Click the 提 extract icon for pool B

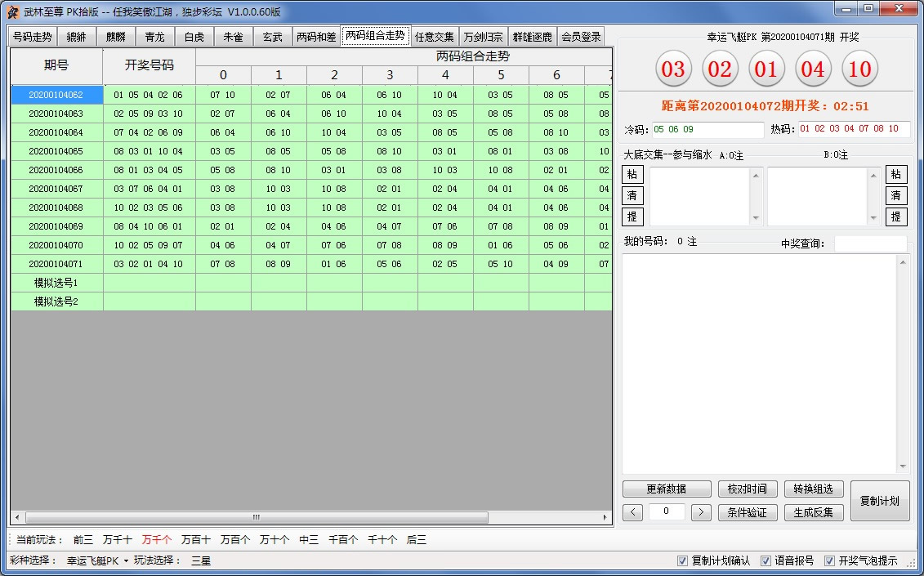[x=896, y=217]
